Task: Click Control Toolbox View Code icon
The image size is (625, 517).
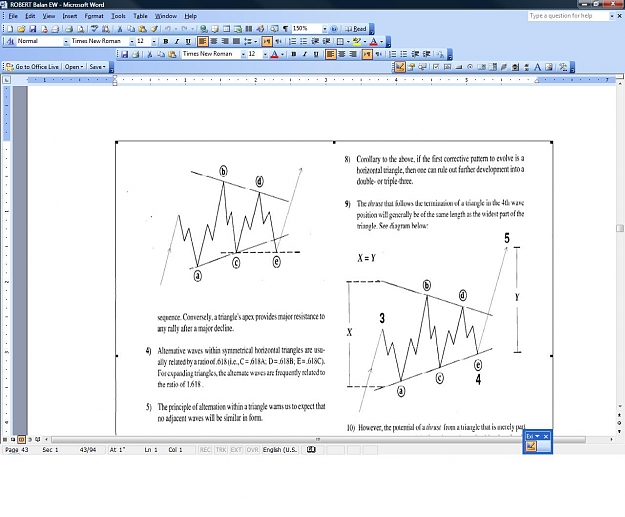Action: point(422,67)
